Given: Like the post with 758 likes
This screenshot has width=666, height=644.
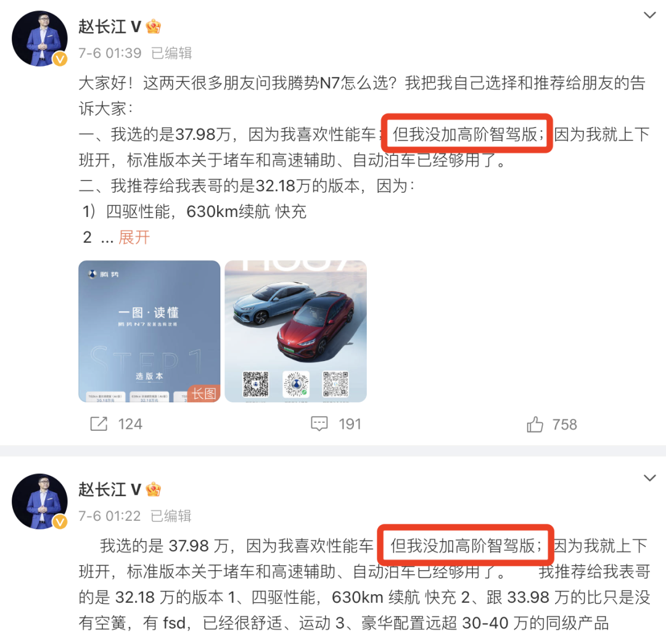Looking at the screenshot, I should coord(535,424).
